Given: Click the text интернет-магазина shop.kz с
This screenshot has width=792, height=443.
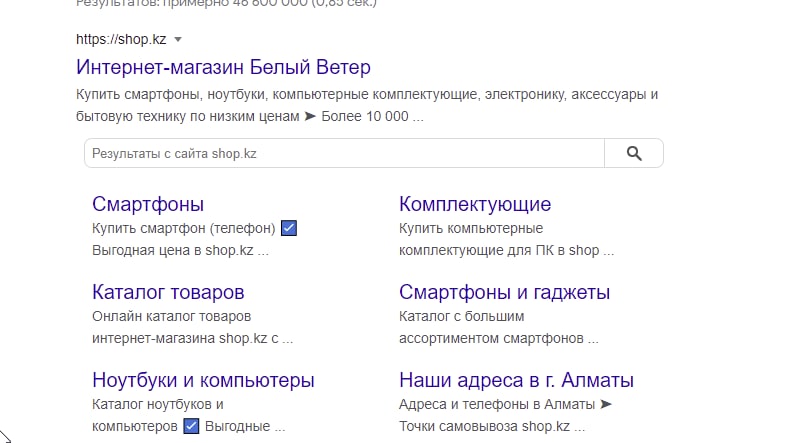Looking at the screenshot, I should (x=185, y=338).
